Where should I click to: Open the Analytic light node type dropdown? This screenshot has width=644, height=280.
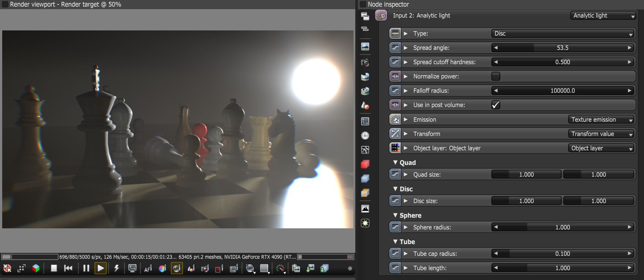tap(603, 15)
